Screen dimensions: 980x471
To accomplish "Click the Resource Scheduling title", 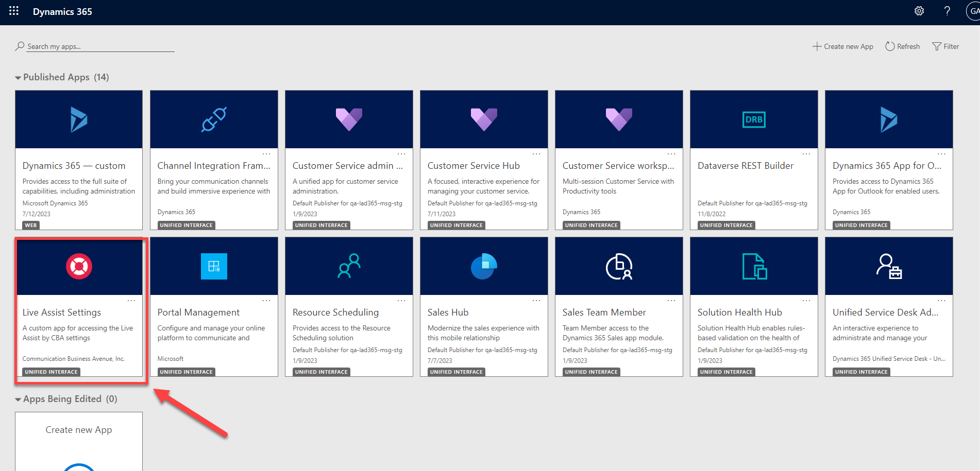I will [335, 312].
